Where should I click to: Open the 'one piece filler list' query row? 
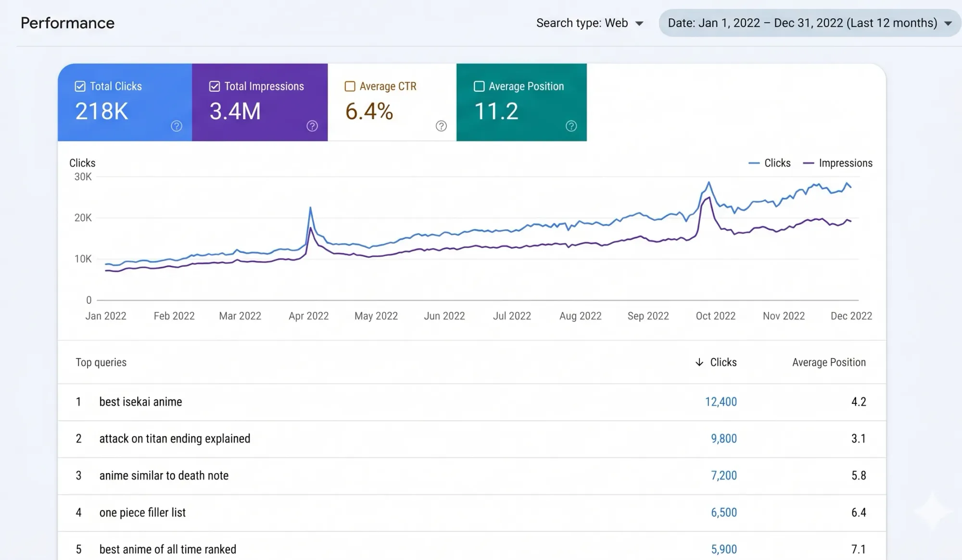(142, 513)
